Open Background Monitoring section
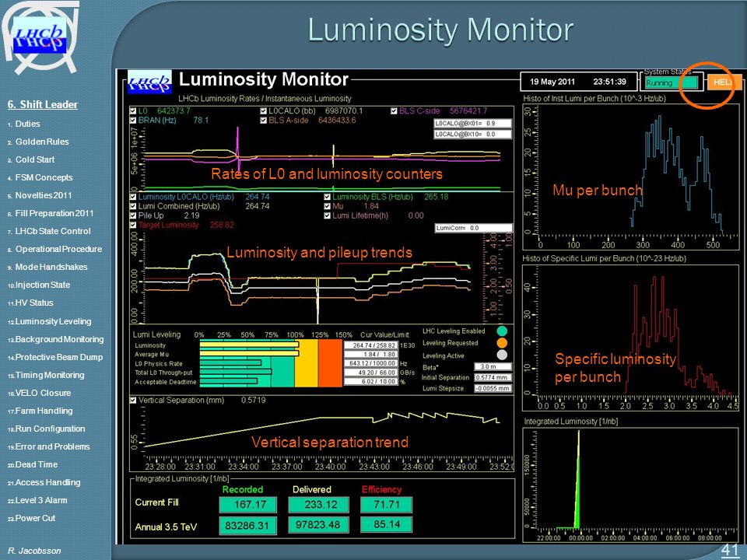The image size is (747, 560). 60,339
